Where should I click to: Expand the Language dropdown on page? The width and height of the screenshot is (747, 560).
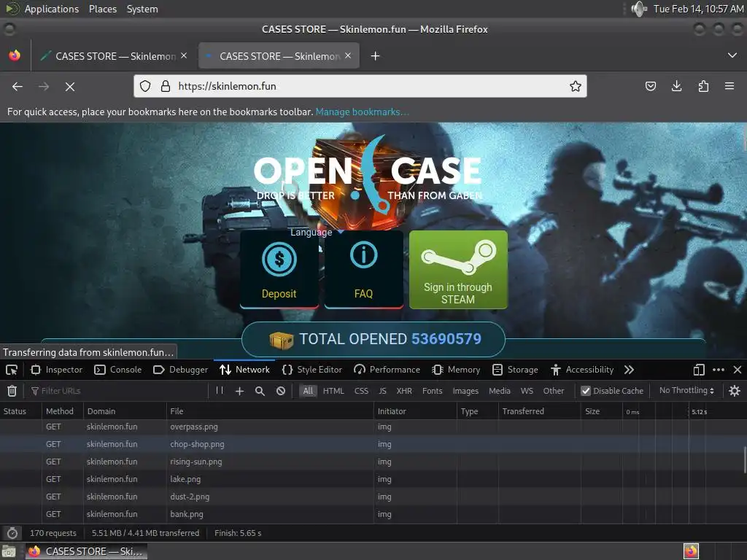(x=317, y=233)
